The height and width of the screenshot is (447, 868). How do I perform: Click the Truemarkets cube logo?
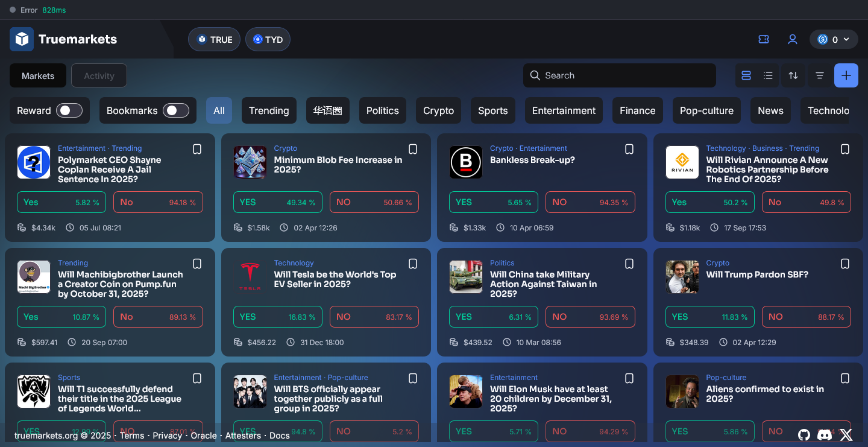pyautogui.click(x=22, y=39)
